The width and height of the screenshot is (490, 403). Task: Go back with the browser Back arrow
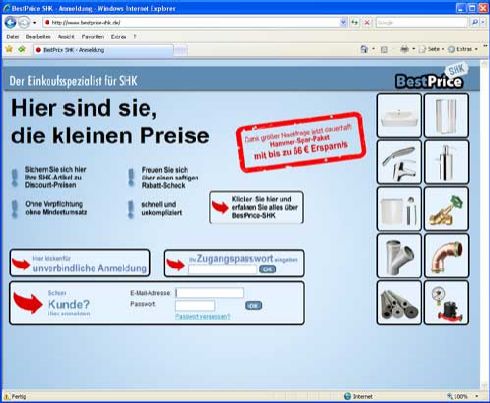click(x=11, y=23)
